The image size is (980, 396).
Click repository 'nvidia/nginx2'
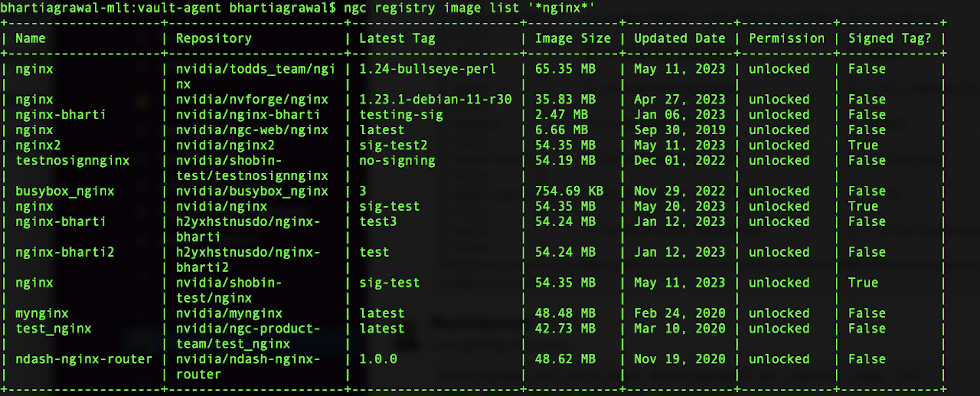tap(225, 146)
